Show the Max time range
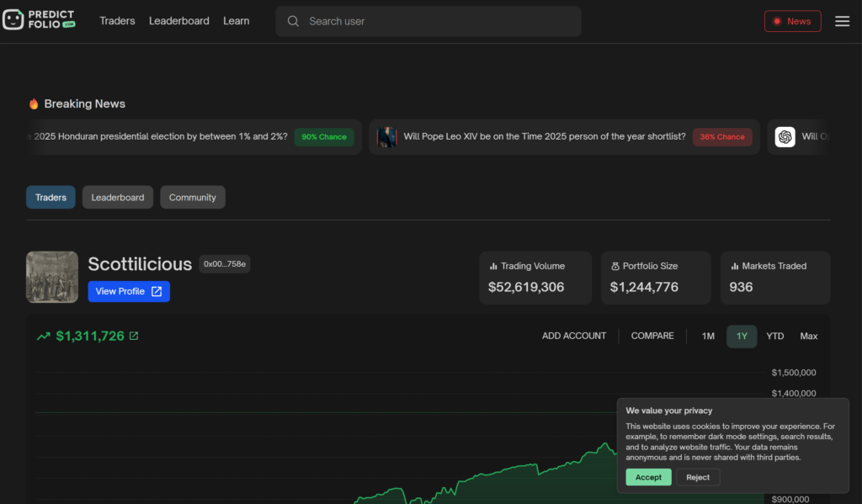 coord(808,336)
